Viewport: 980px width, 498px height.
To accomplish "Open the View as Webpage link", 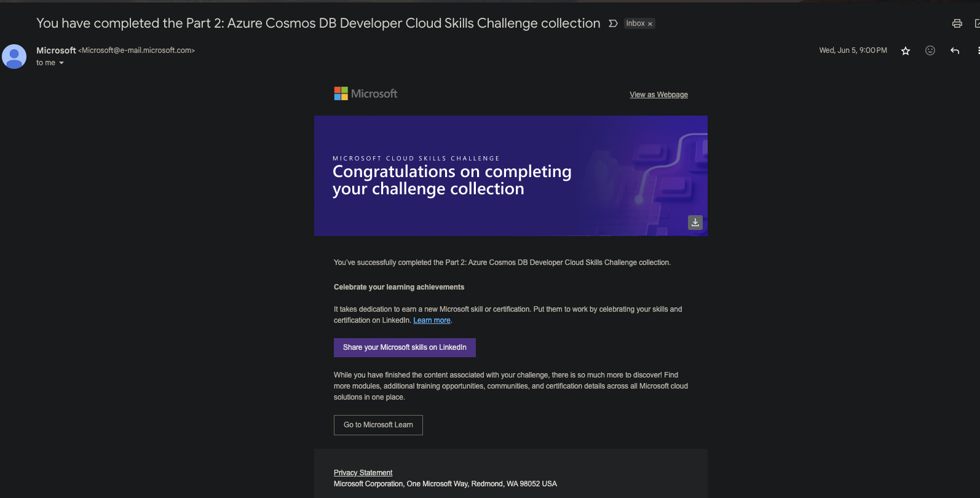I will (x=658, y=95).
